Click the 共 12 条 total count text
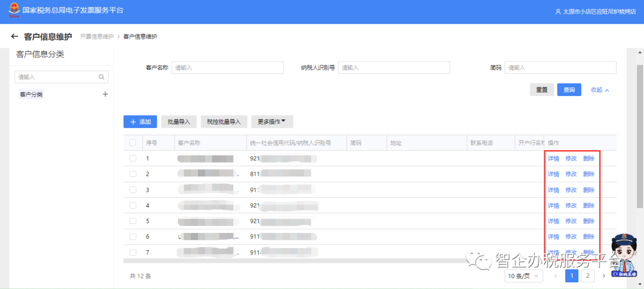Viewport: 644px width, 289px height. 141,276
